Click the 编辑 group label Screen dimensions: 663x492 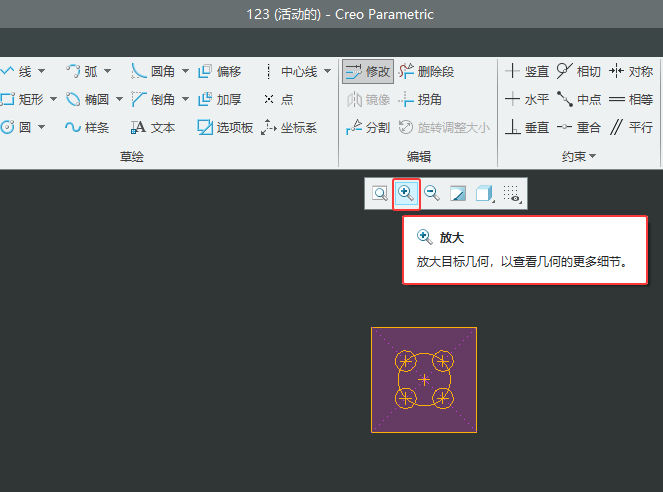tap(419, 157)
